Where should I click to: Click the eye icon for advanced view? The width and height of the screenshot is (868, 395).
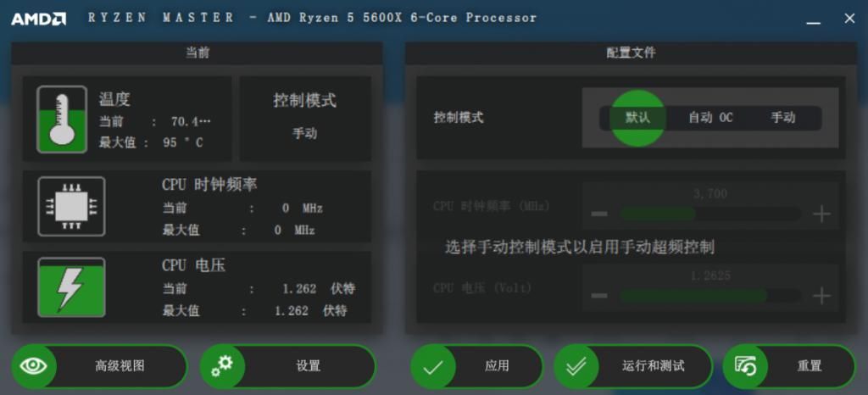tap(34, 365)
